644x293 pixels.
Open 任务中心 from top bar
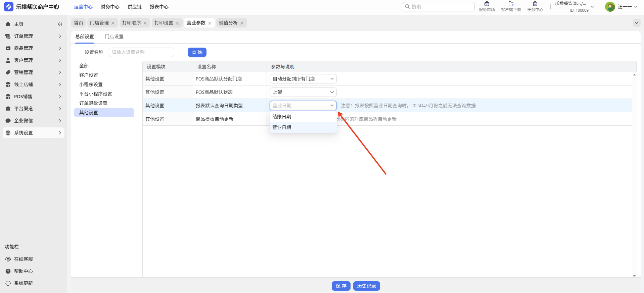pyautogui.click(x=535, y=7)
